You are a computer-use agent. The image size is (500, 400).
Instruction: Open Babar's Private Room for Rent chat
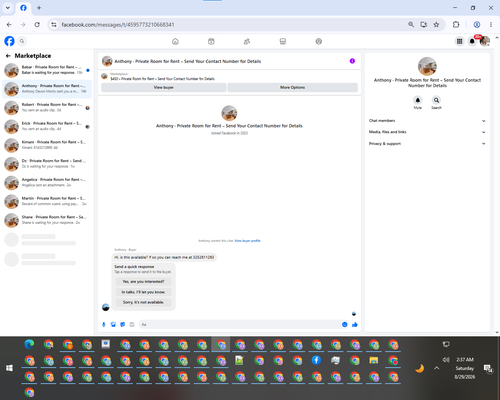(47, 70)
